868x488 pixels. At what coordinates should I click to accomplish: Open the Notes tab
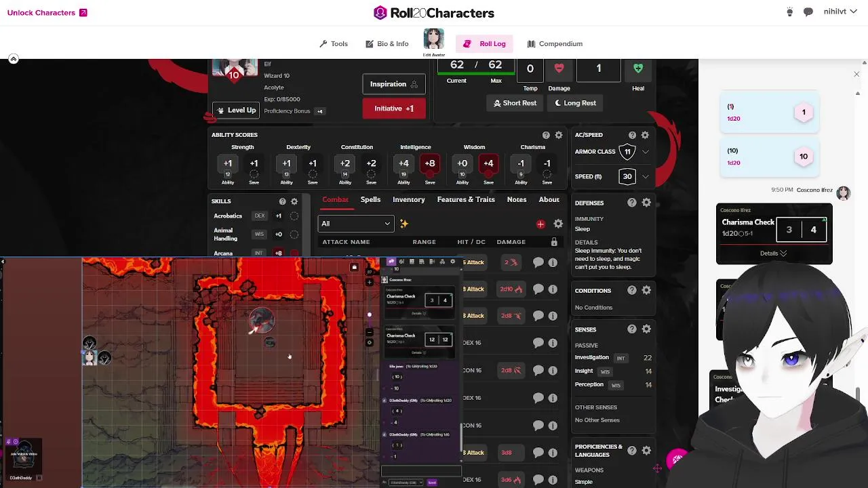(x=517, y=200)
